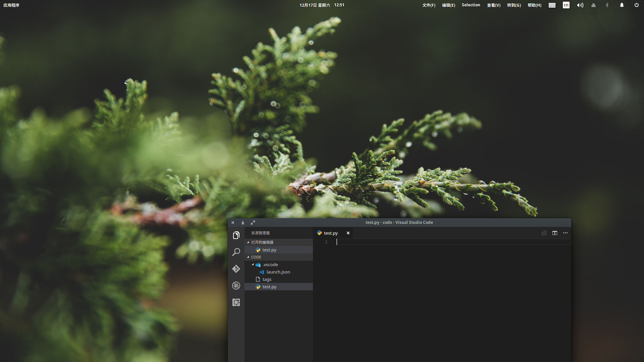
Task: Open the Git source control view
Action: (236, 269)
